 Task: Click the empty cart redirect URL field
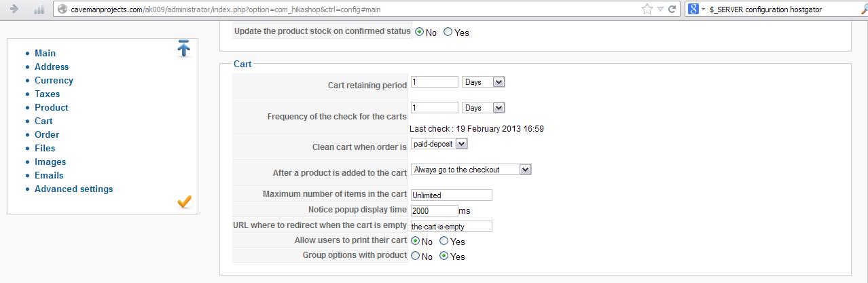click(451, 226)
